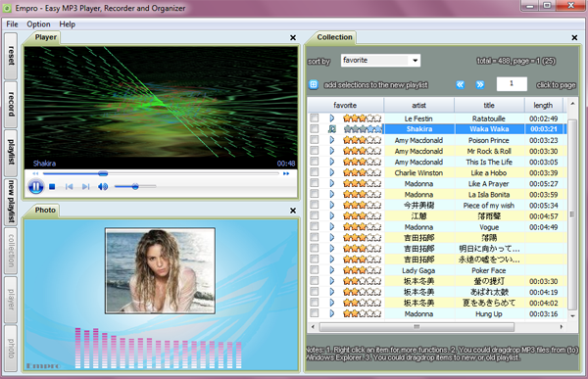Go to the previous collection page
This screenshot has height=379, width=588.
[x=461, y=85]
